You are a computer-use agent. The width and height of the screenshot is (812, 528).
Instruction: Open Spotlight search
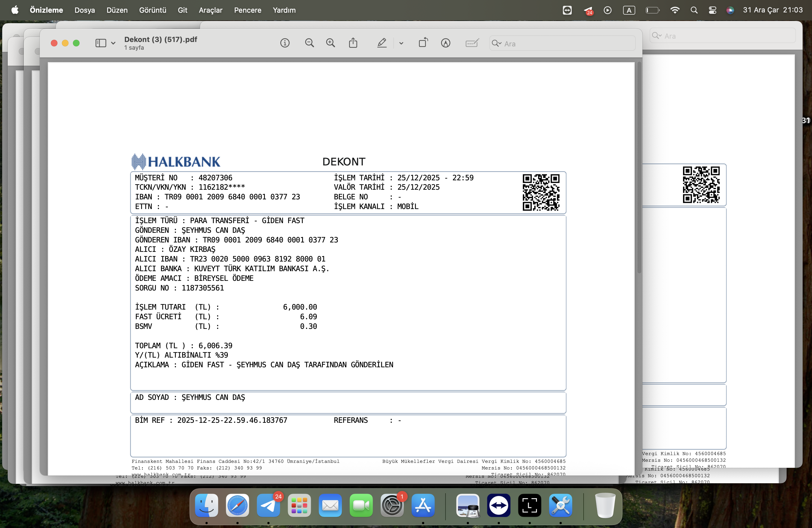pyautogui.click(x=694, y=10)
